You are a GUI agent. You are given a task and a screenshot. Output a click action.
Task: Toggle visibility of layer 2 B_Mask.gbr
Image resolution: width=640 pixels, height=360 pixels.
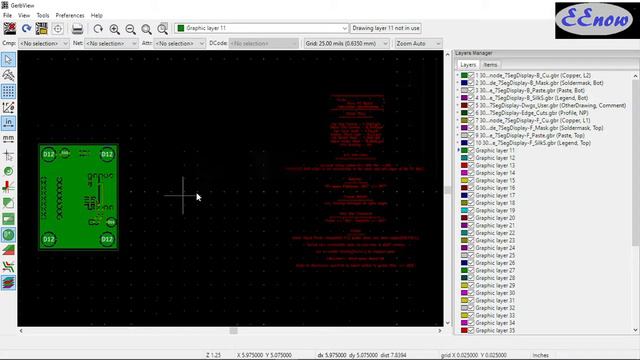[471, 83]
